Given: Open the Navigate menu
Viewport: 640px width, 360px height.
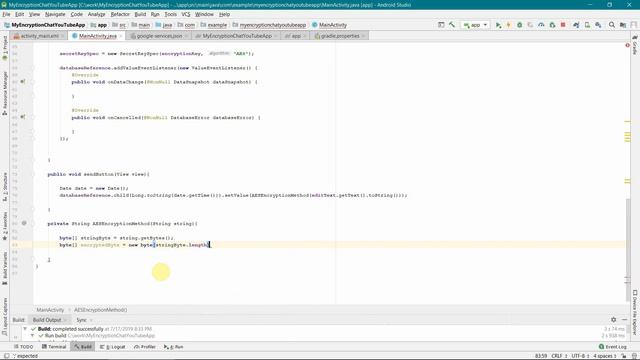Looking at the screenshot, I should [55, 14].
